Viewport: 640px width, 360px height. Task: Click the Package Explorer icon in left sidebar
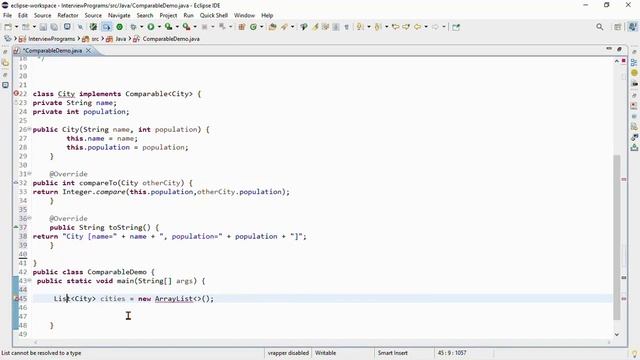(5, 63)
